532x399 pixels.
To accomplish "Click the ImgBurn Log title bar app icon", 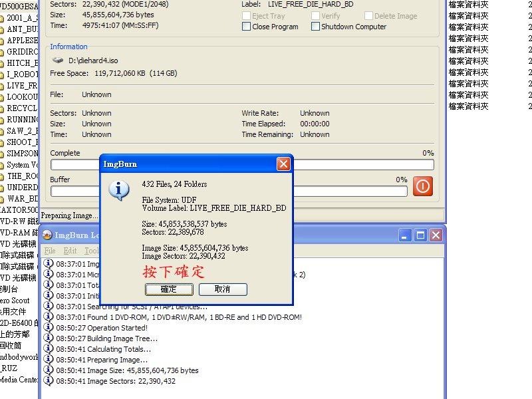I will point(47,235).
